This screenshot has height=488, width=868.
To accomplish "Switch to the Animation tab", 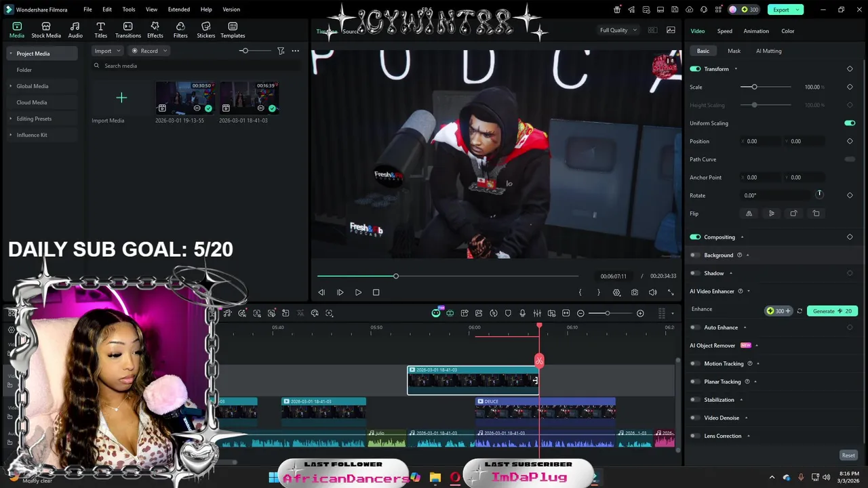I will [x=756, y=31].
